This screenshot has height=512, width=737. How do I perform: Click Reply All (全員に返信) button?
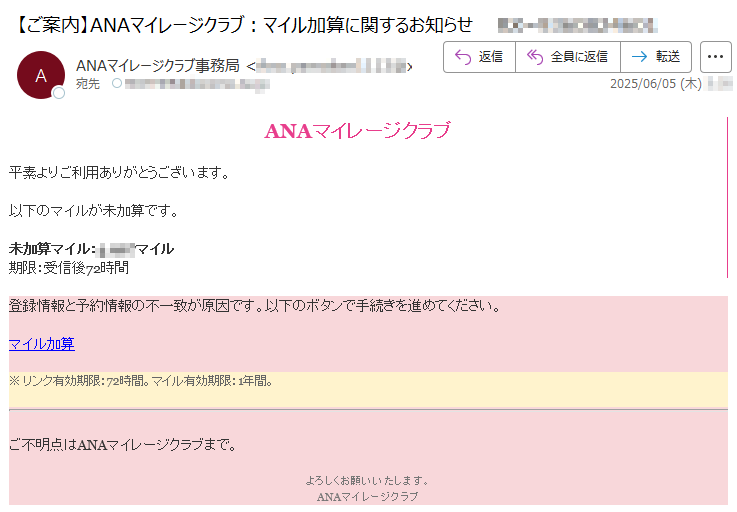pyautogui.click(x=567, y=57)
